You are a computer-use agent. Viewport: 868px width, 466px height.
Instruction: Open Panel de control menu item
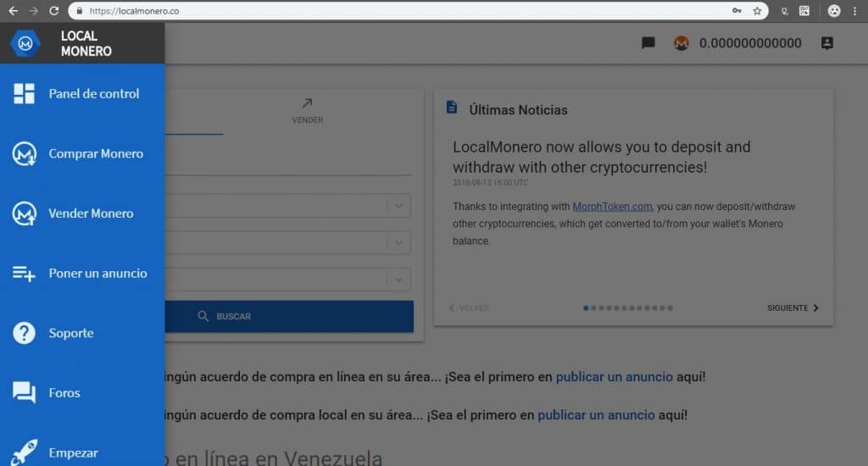(x=82, y=93)
